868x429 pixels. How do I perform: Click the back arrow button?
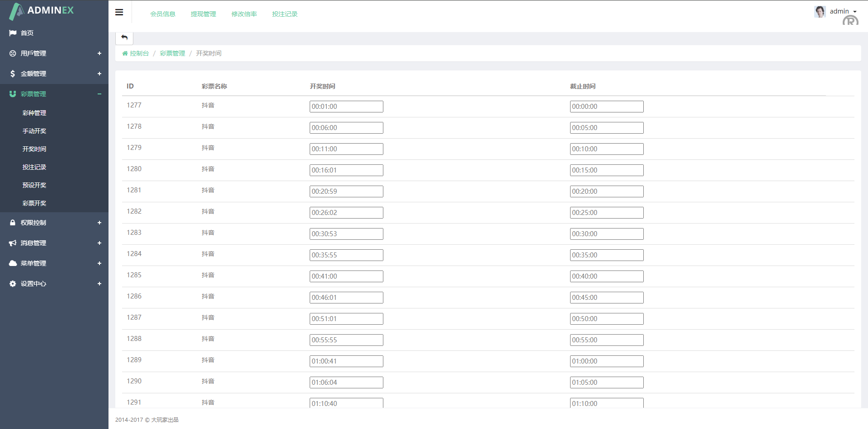[x=124, y=37]
